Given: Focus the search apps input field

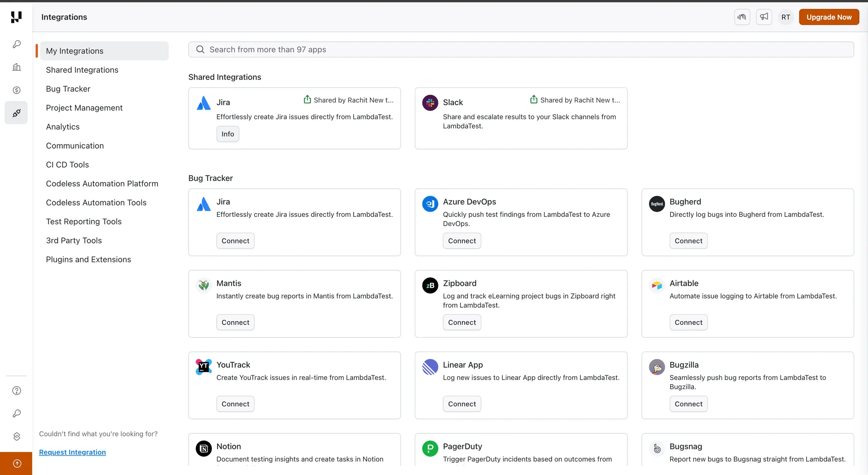Looking at the screenshot, I should pos(521,50).
